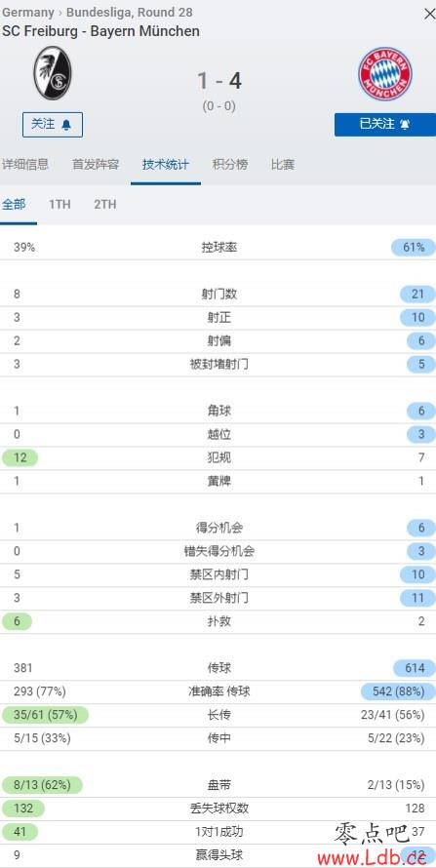Select the 技术统计 statistics tab
The height and width of the screenshot is (868, 436).
click(166, 165)
